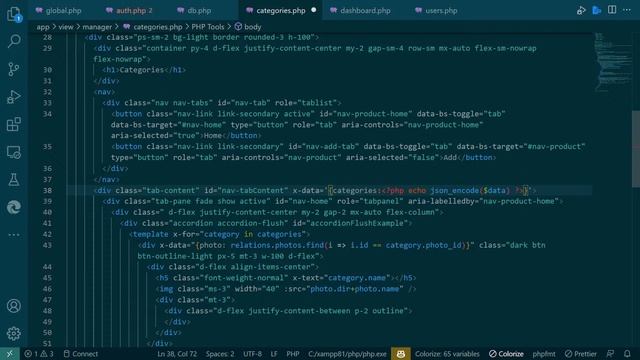Open the Extensions view

(x=14, y=124)
